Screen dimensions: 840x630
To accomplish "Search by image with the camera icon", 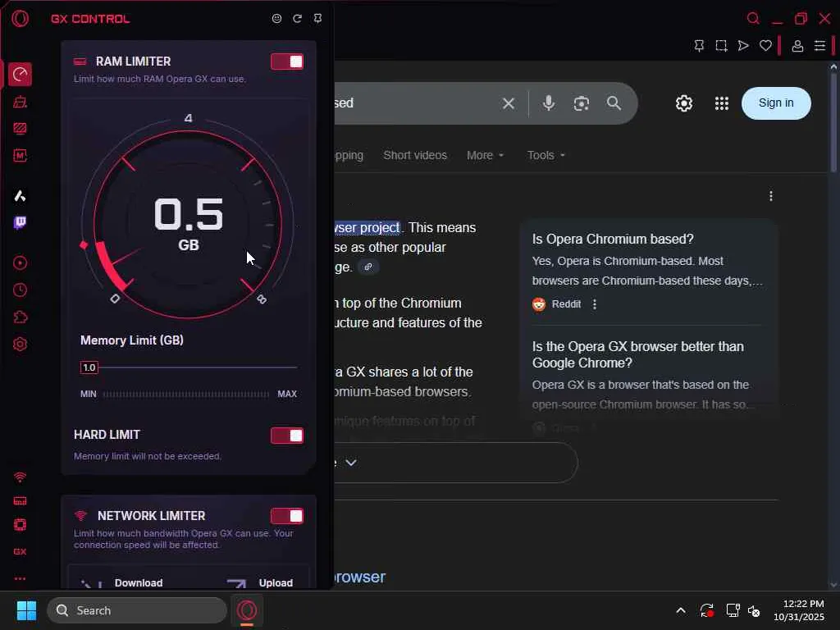I will [582, 103].
